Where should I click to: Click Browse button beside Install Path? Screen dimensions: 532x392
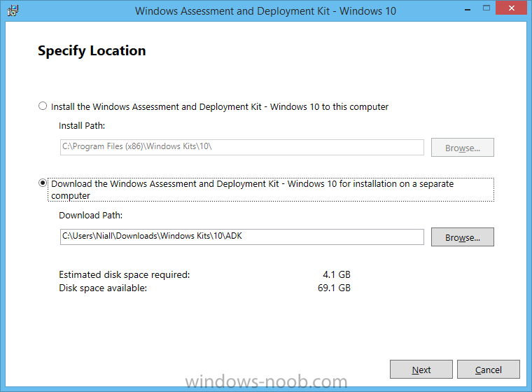click(463, 147)
